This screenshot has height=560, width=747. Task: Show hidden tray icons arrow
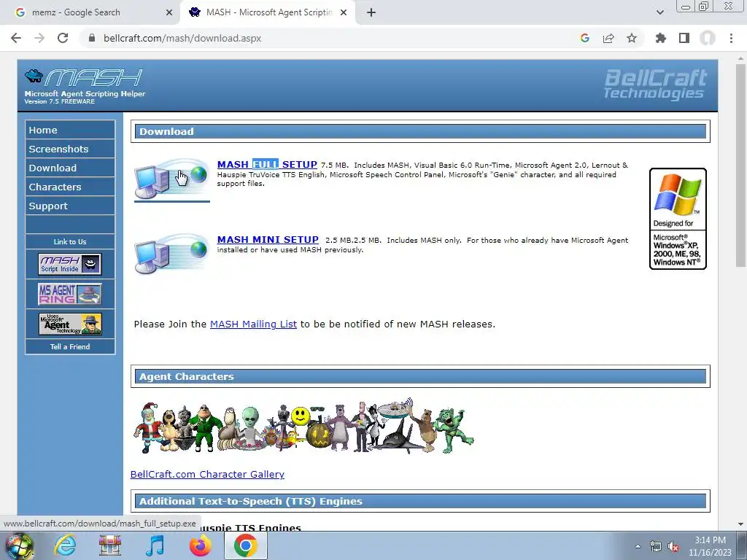638,546
